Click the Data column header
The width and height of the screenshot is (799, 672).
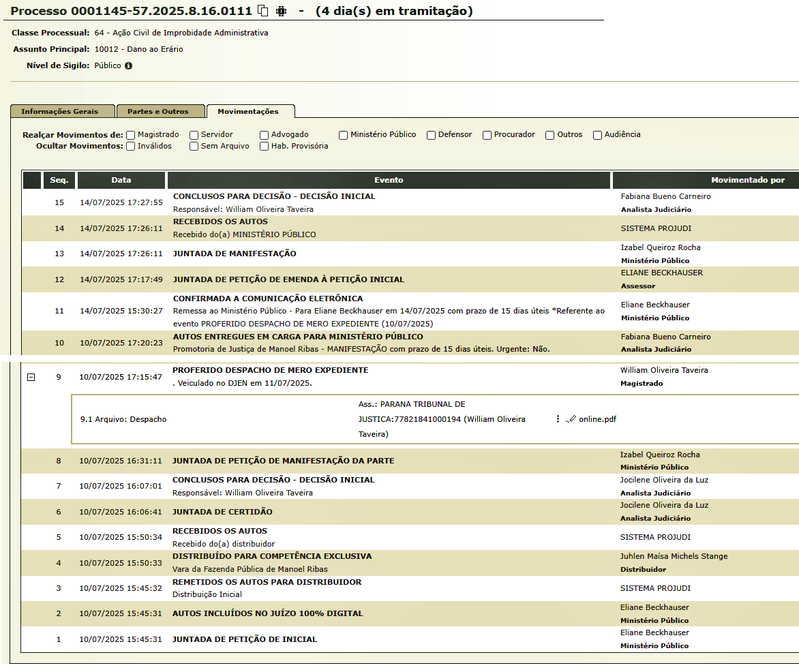[x=121, y=180]
